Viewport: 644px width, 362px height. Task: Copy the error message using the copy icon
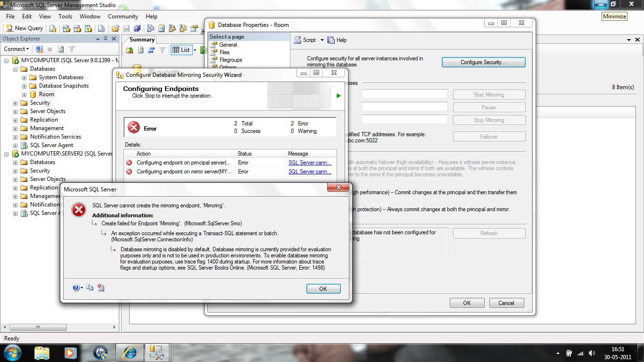(90, 288)
